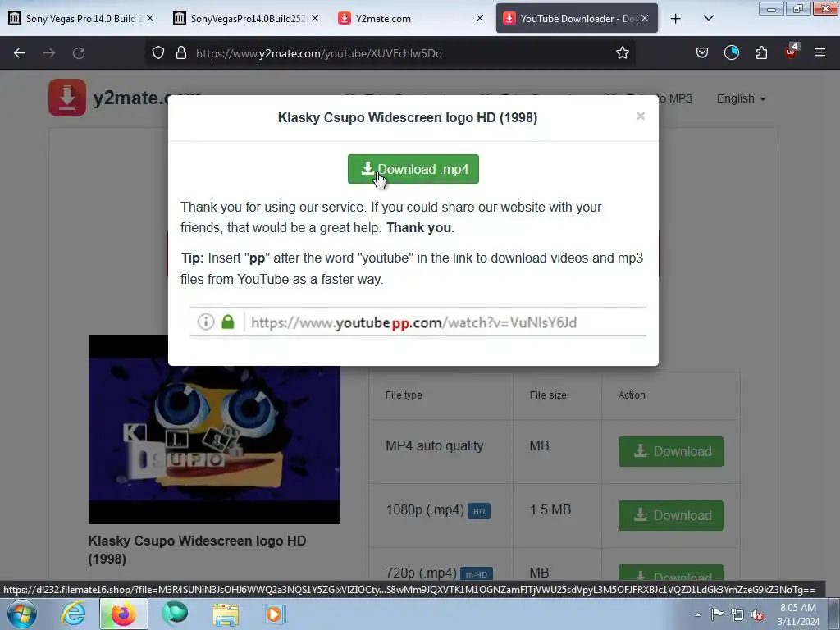Click the youtubepp.com example URL image
This screenshot has height=630, width=840.
[418, 322]
